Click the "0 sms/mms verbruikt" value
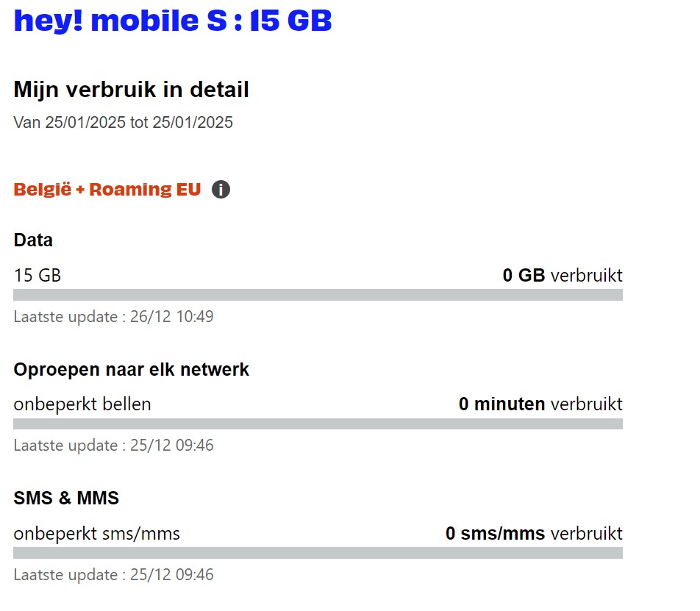Screen dimensions: 700x611 click(533, 533)
